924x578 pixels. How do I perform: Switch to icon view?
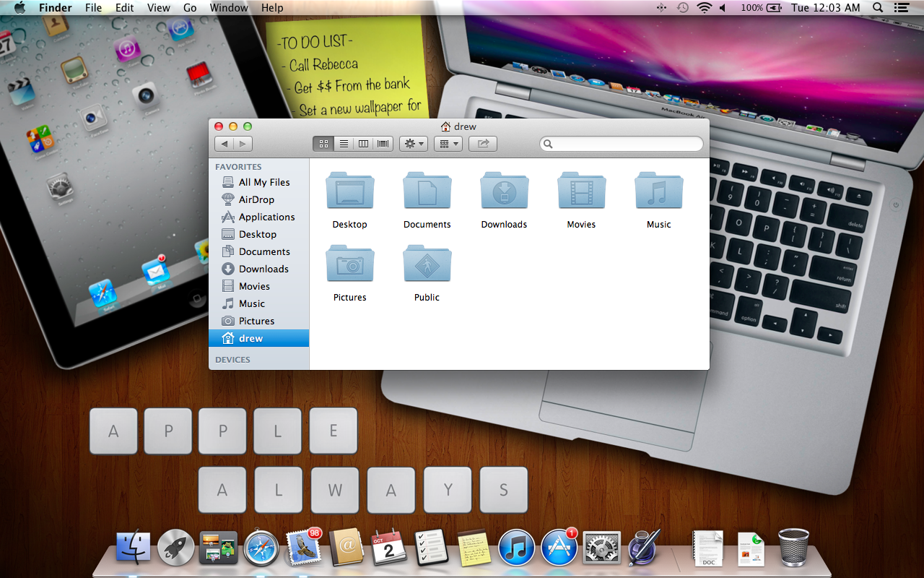323,144
